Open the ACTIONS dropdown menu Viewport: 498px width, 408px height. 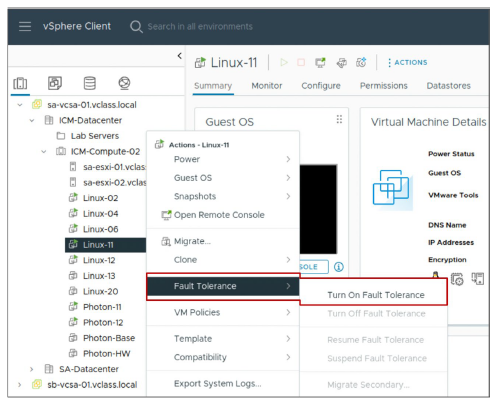pyautogui.click(x=407, y=62)
